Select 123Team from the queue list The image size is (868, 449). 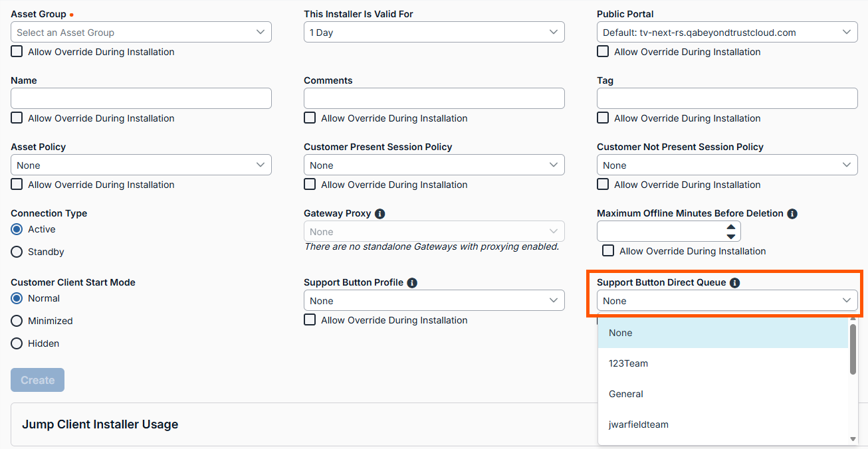pos(628,363)
